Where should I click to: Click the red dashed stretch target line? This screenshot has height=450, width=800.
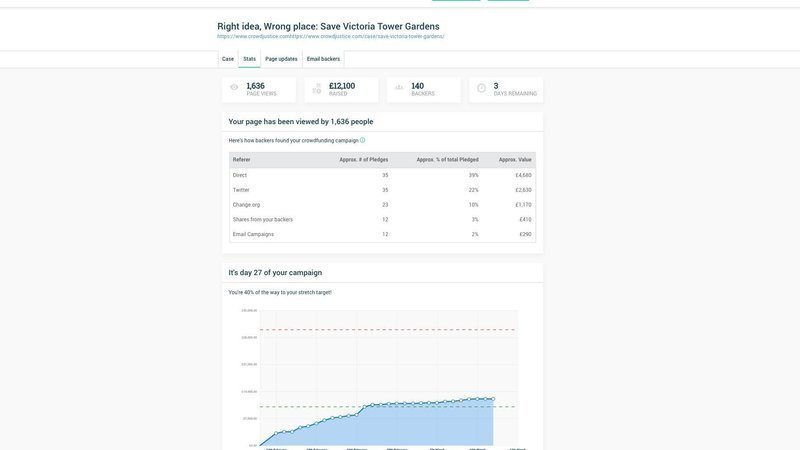[380, 329]
